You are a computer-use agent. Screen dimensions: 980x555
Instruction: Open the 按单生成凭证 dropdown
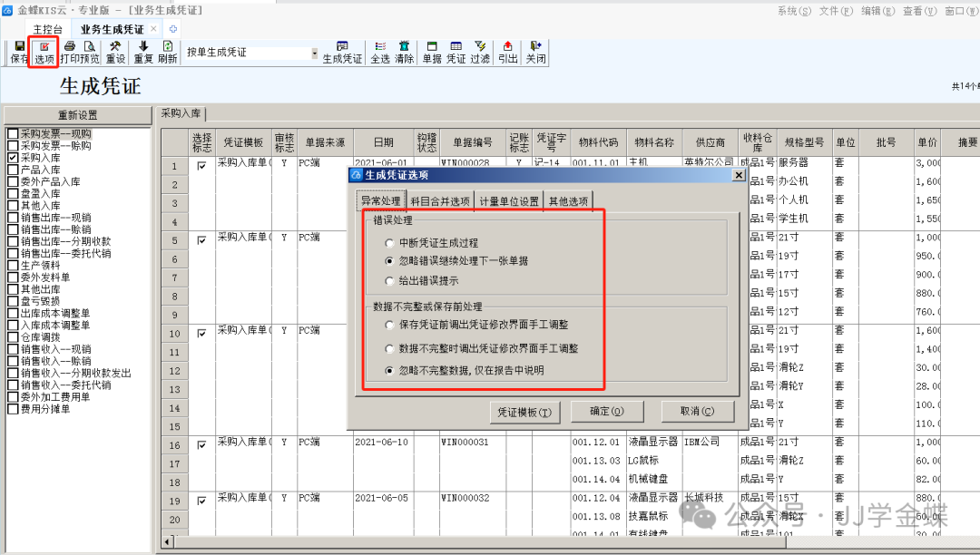[312, 53]
